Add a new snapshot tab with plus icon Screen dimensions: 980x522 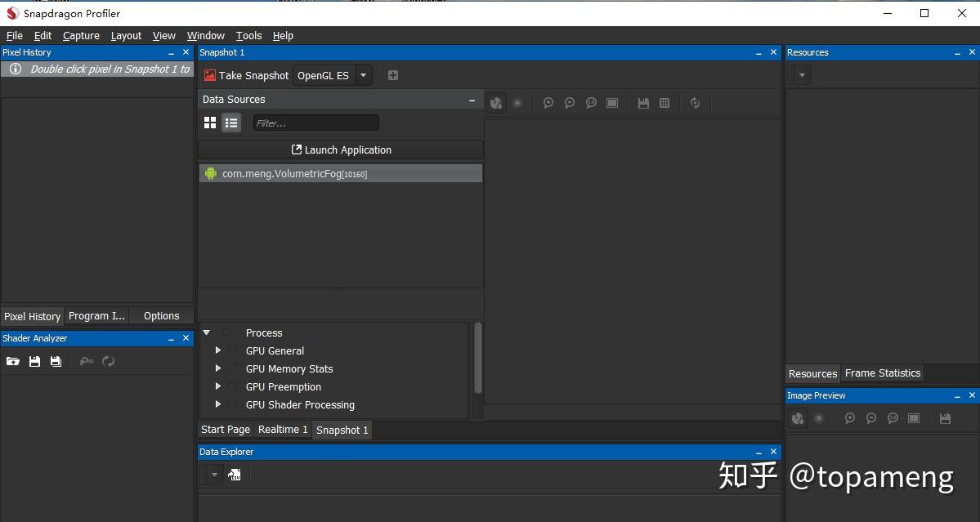pos(392,75)
